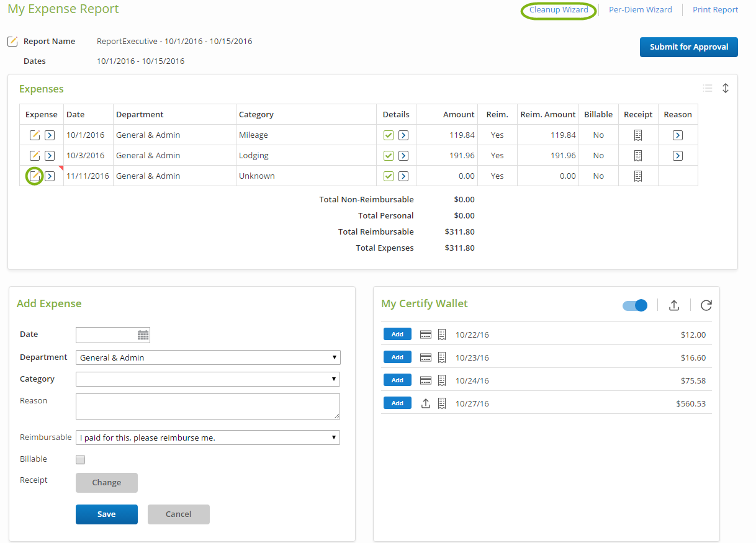This screenshot has height=543, width=756.
Task: Open the Department dropdown
Action: tap(208, 357)
